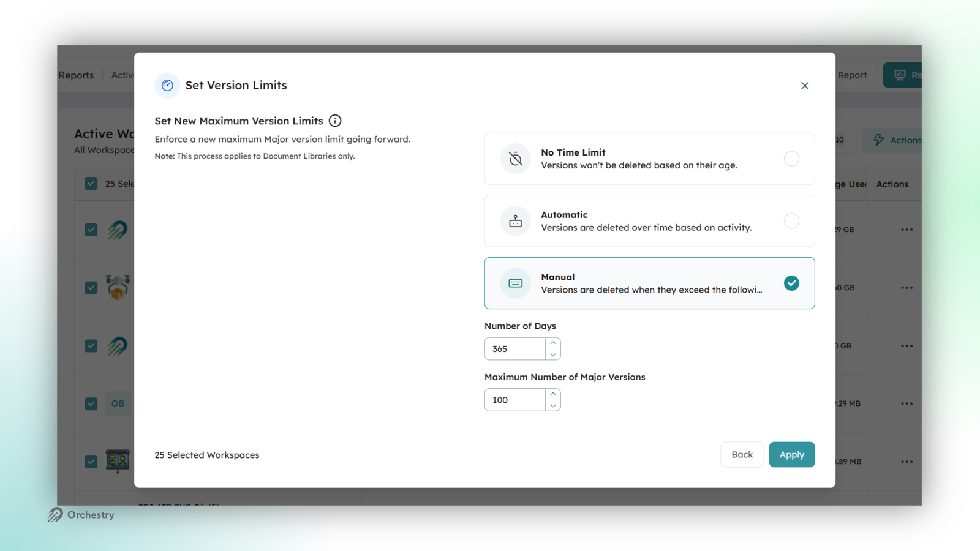Open the three-dot menu for OB workspace row

[907, 403]
